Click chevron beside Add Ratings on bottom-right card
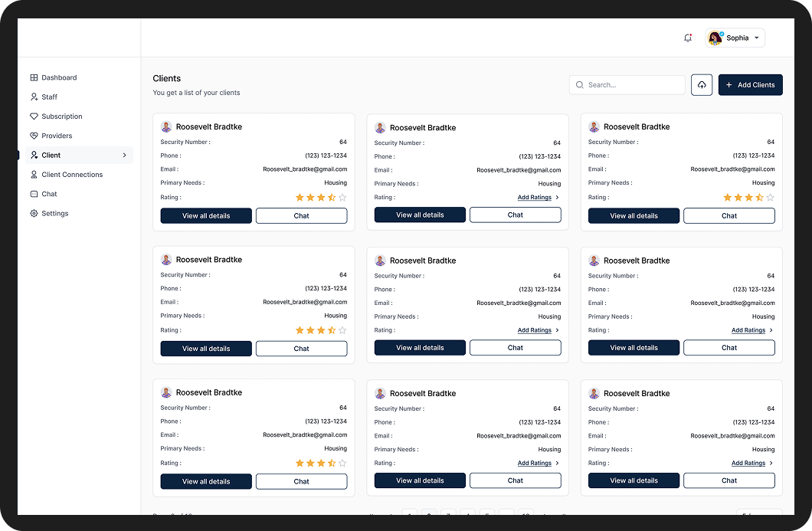The height and width of the screenshot is (531, 812). [771, 463]
